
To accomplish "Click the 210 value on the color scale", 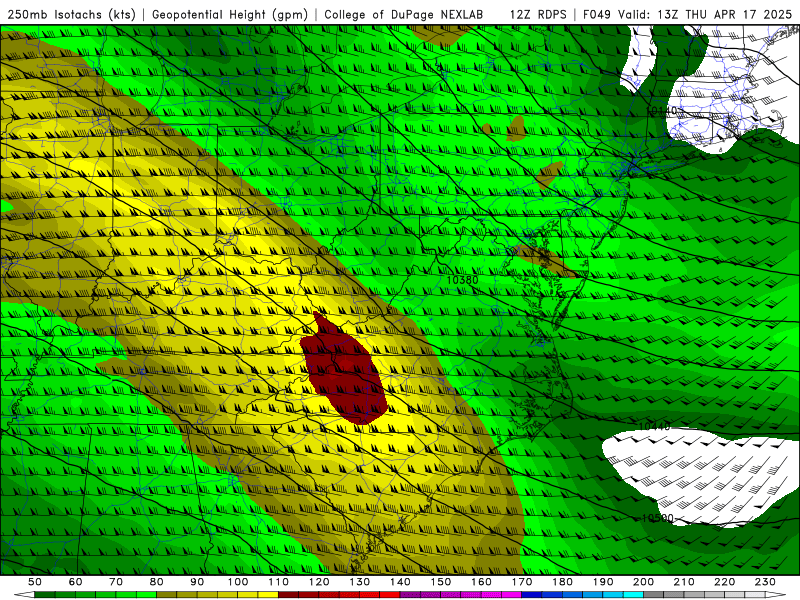I will (x=684, y=582).
